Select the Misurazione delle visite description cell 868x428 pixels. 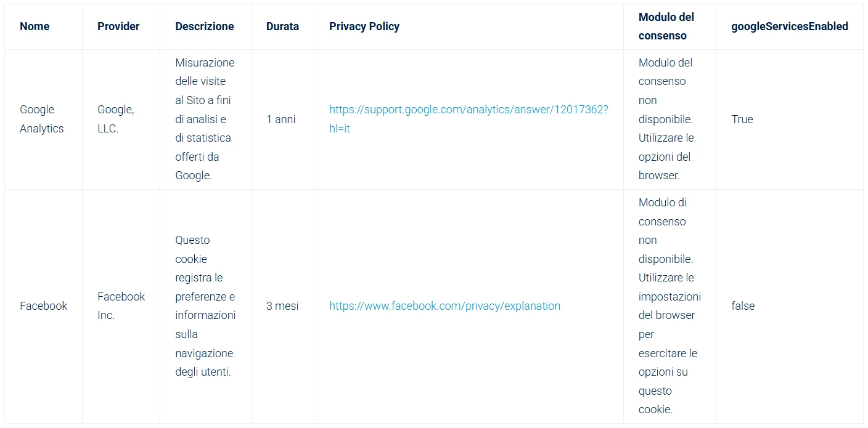(205, 119)
